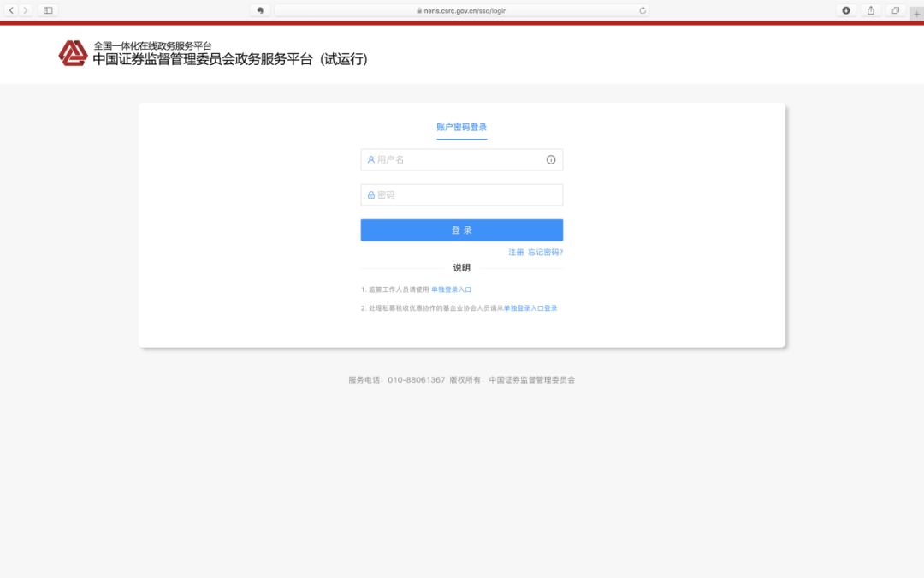Go forward with browser forward arrow

pos(26,10)
